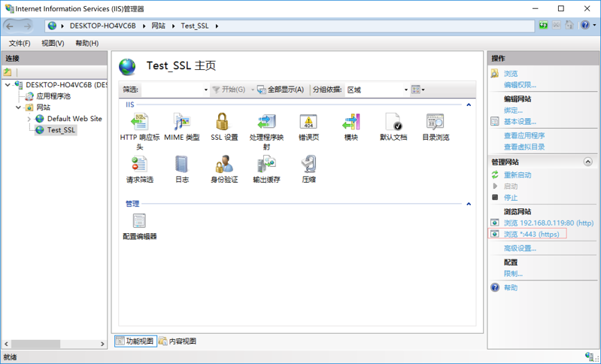Open HTTP 响应标头 feature icon

pos(139,122)
